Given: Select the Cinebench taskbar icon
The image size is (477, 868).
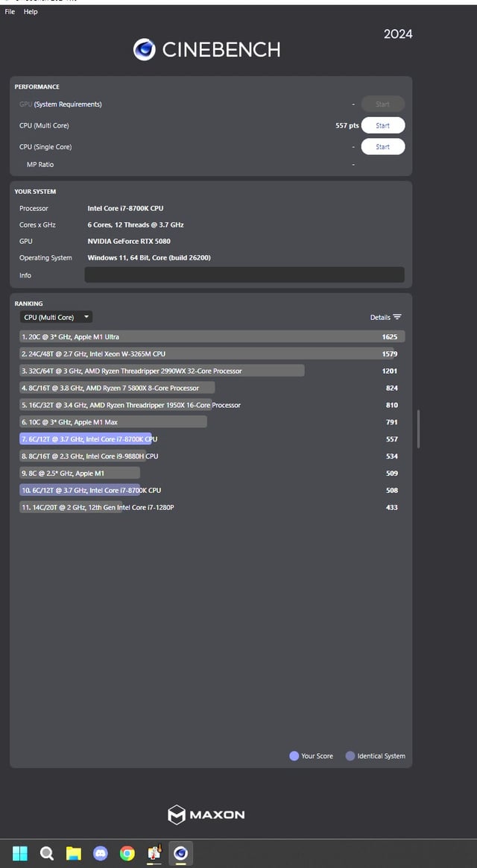Looking at the screenshot, I should coord(180,853).
